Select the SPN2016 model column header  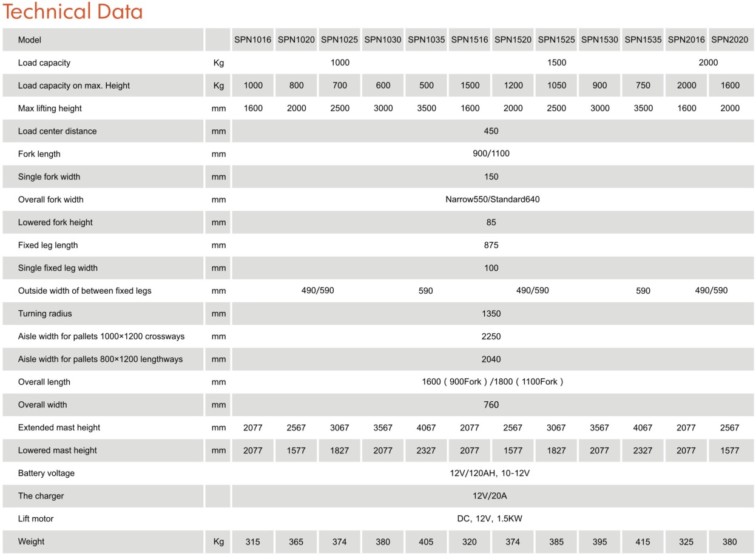tap(686, 40)
